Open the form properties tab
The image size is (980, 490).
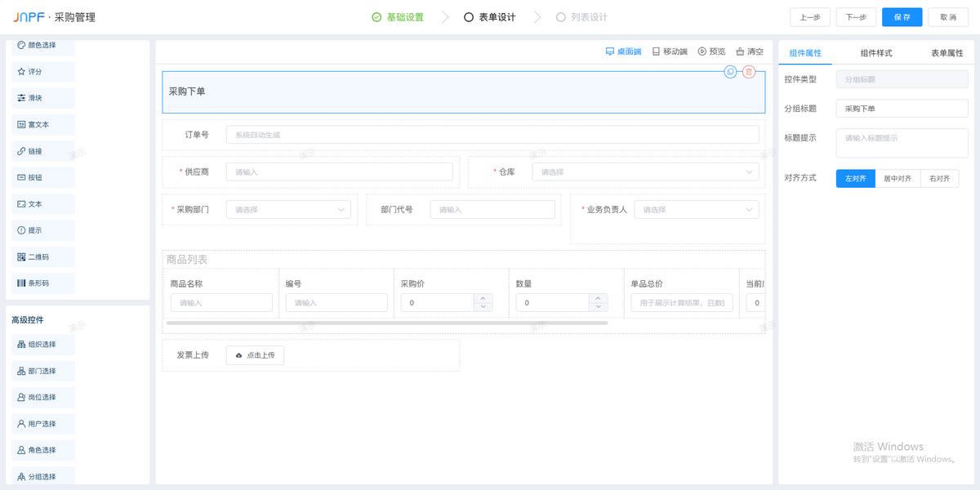[947, 53]
